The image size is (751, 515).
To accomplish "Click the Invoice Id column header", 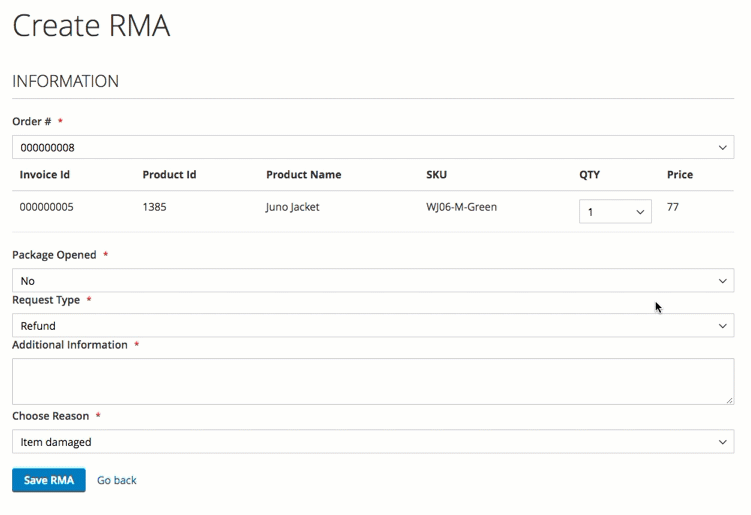I will [x=45, y=175].
